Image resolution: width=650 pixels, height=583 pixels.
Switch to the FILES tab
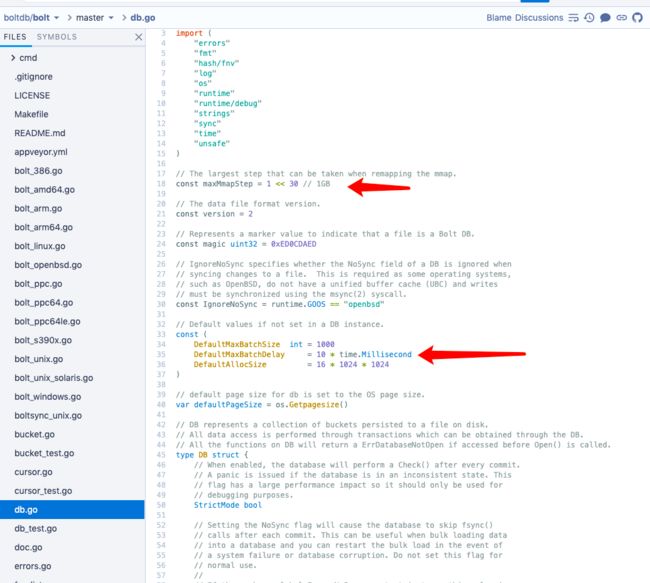point(15,37)
